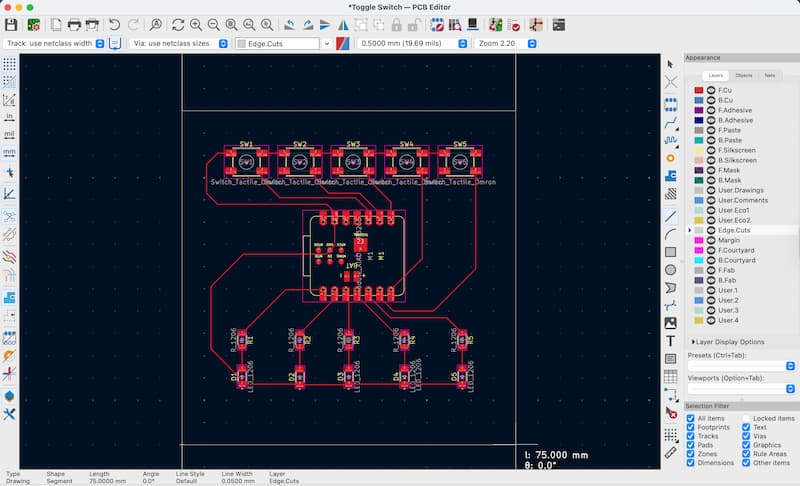Switch to the Objects tab
800x486 pixels.
(744, 75)
